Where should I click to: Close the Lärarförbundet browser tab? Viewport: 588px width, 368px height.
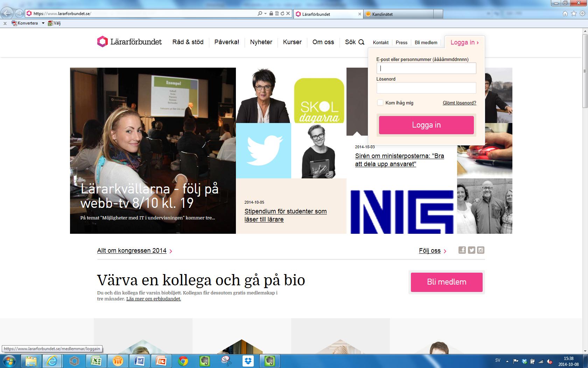pyautogui.click(x=359, y=14)
